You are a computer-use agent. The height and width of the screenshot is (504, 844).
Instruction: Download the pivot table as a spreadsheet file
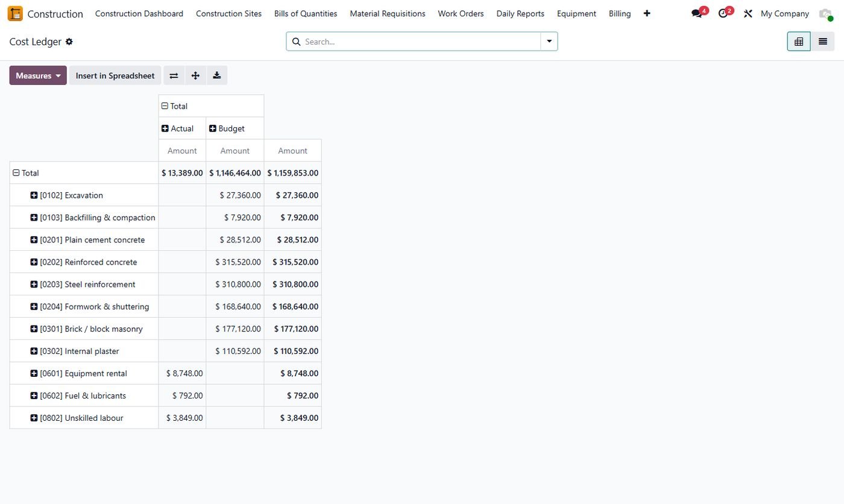(x=217, y=75)
